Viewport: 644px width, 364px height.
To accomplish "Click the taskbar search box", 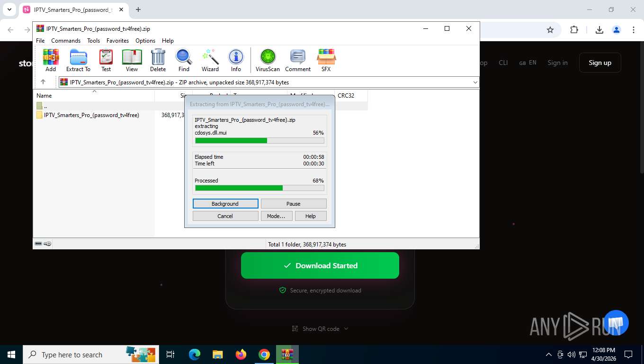I will (x=90, y=355).
